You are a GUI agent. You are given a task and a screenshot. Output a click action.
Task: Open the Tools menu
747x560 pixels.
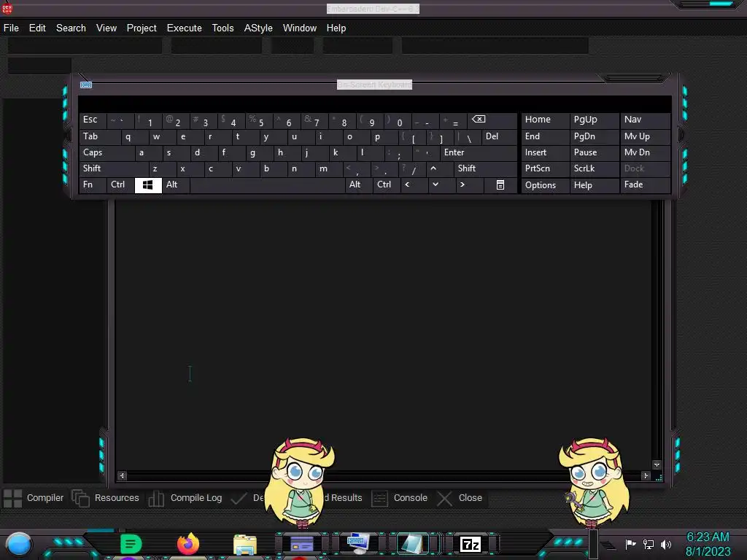tap(223, 28)
